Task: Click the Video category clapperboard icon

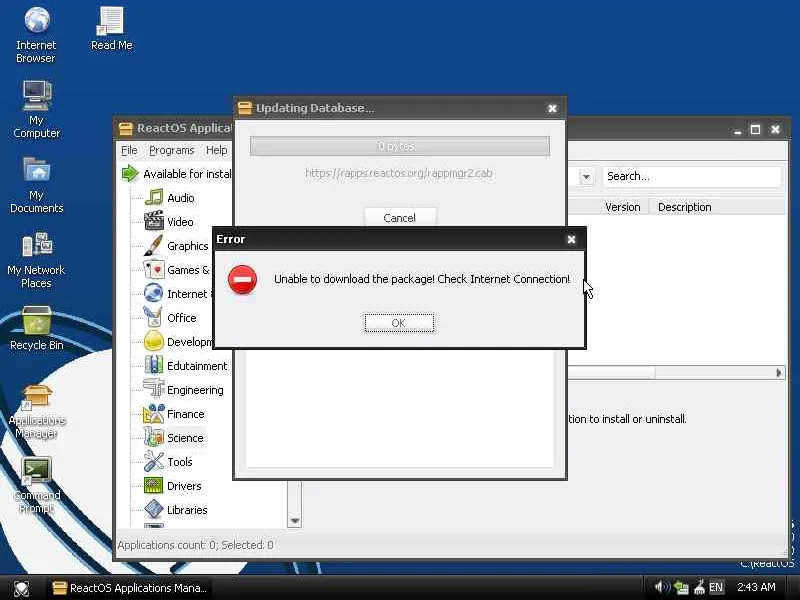Action: point(154,221)
